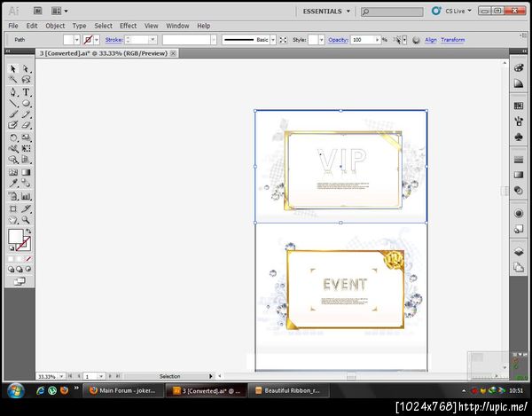The image size is (532, 416).
Task: Enable Draw Inside mode
Action: tap(27, 270)
